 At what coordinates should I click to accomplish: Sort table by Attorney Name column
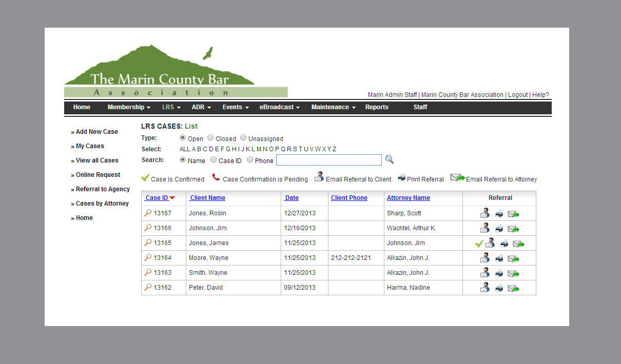409,198
